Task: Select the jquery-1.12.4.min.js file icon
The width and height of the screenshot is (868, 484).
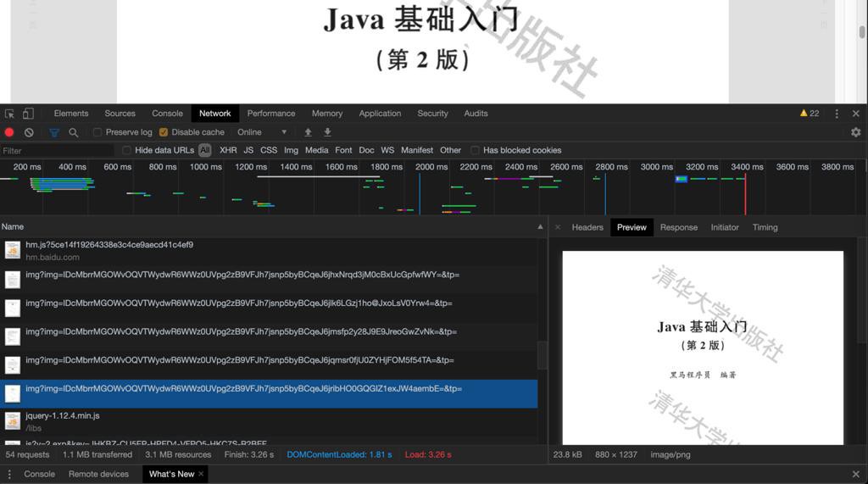Action: tap(12, 421)
